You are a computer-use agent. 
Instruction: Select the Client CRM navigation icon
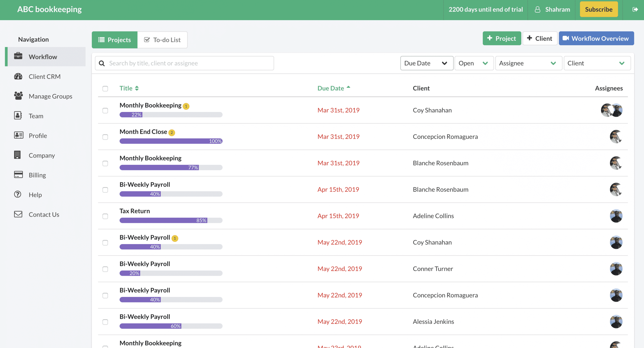18,76
